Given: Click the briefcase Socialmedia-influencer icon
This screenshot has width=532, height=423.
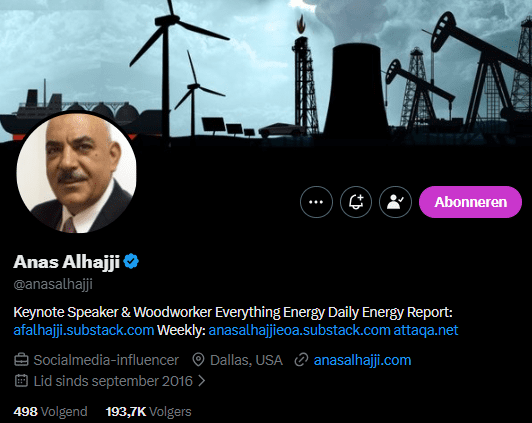Looking at the screenshot, I should click(x=21, y=360).
